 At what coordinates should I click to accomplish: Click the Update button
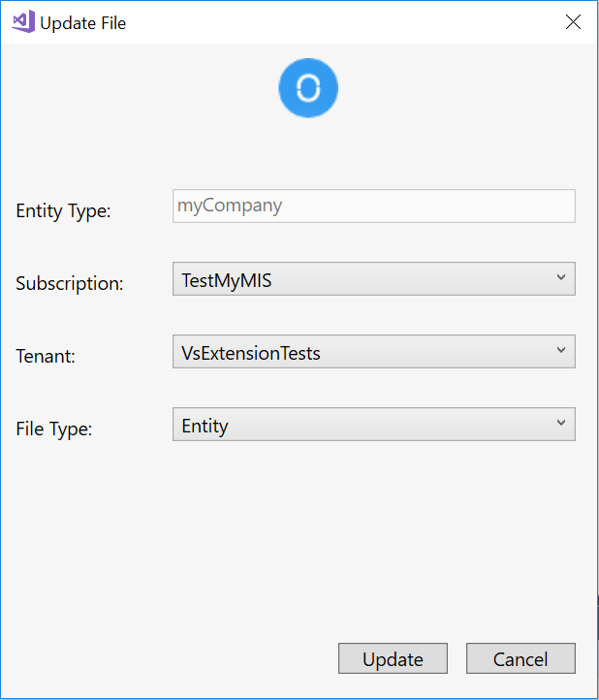click(x=393, y=658)
